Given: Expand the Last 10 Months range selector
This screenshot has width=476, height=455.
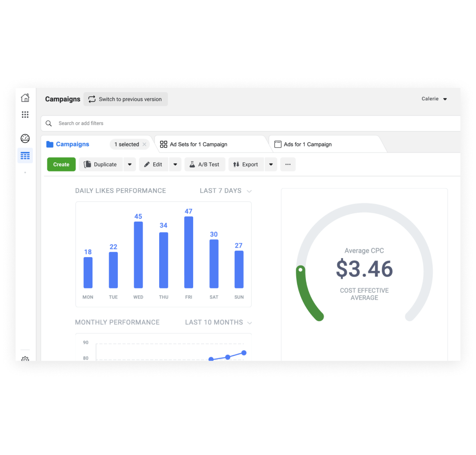Looking at the screenshot, I should (x=218, y=322).
